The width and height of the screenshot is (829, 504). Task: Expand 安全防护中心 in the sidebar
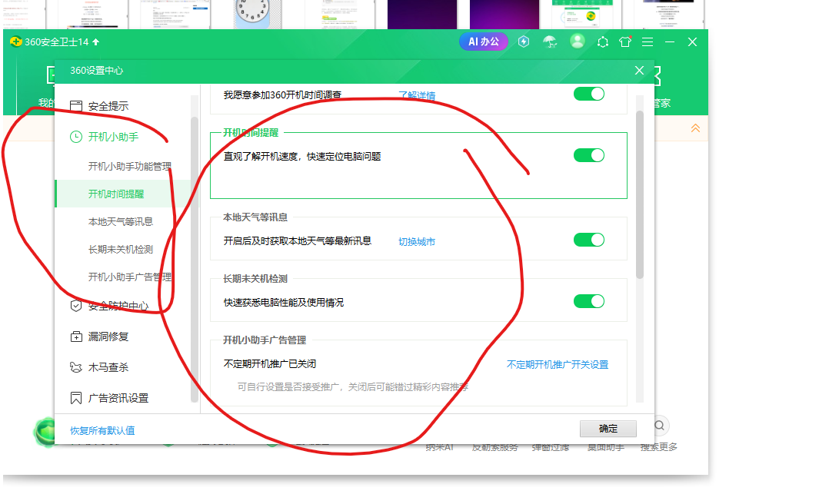click(x=118, y=305)
